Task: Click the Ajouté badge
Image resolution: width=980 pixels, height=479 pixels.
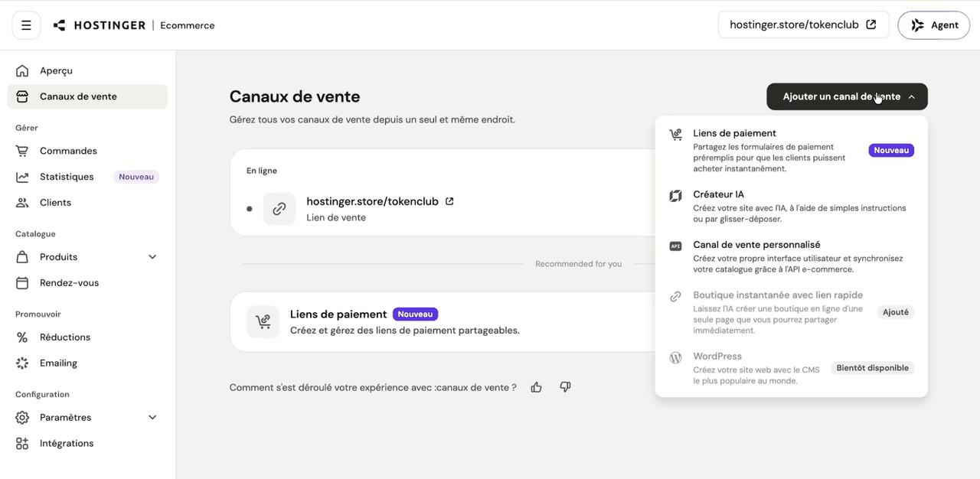Action: pyautogui.click(x=896, y=312)
